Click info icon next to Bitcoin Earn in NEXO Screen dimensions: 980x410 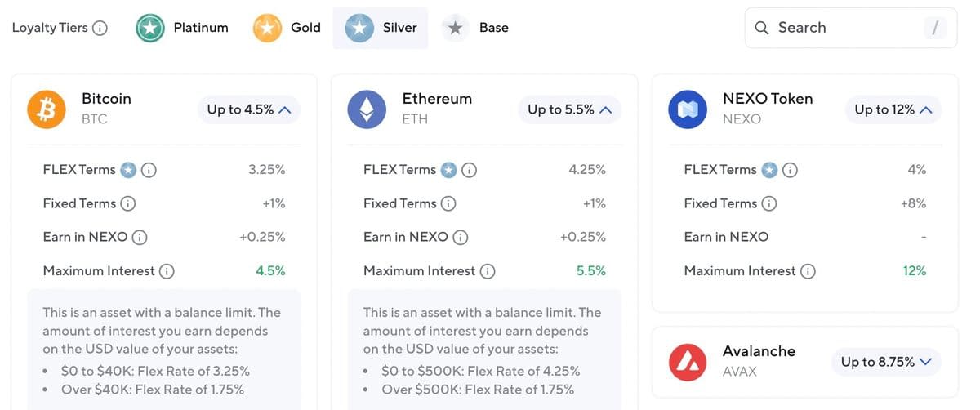coord(140,237)
